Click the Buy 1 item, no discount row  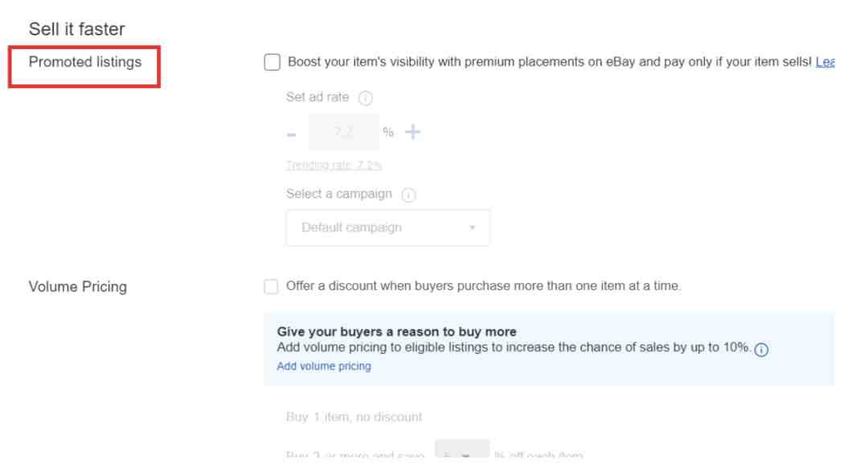click(x=354, y=416)
